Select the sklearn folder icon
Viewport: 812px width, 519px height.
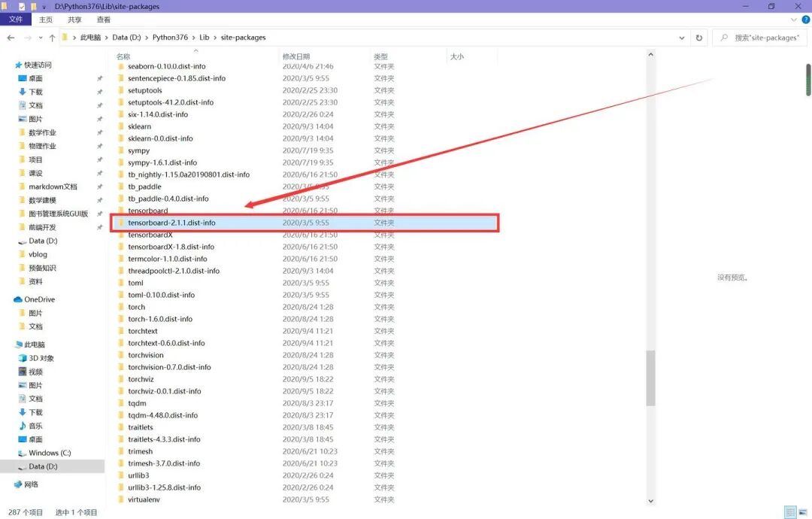point(120,126)
